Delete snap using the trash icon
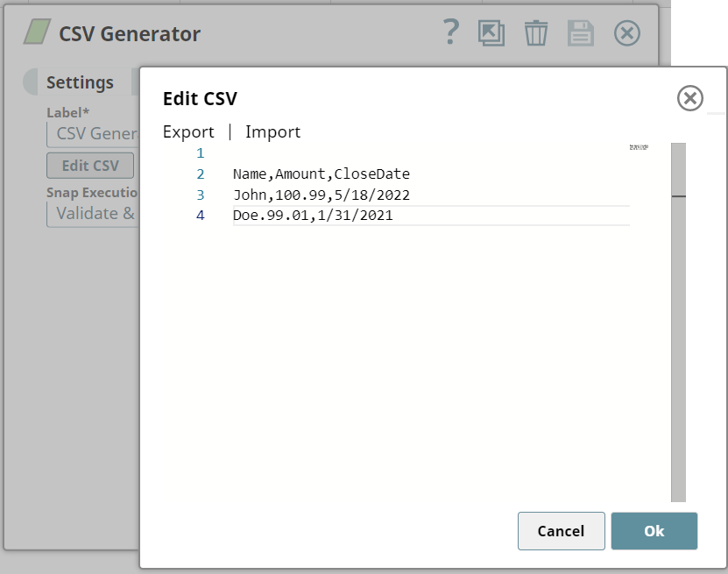728x574 pixels. pos(536,33)
